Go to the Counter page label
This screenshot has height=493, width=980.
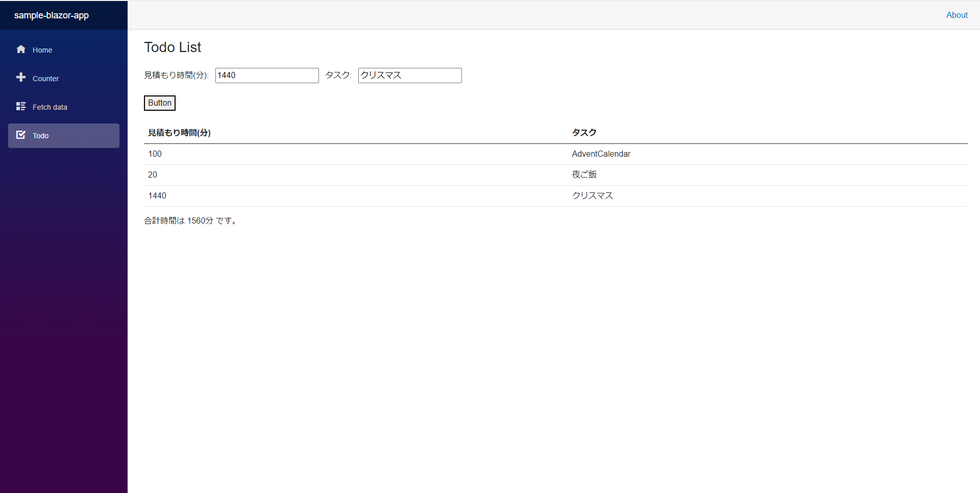(x=46, y=79)
